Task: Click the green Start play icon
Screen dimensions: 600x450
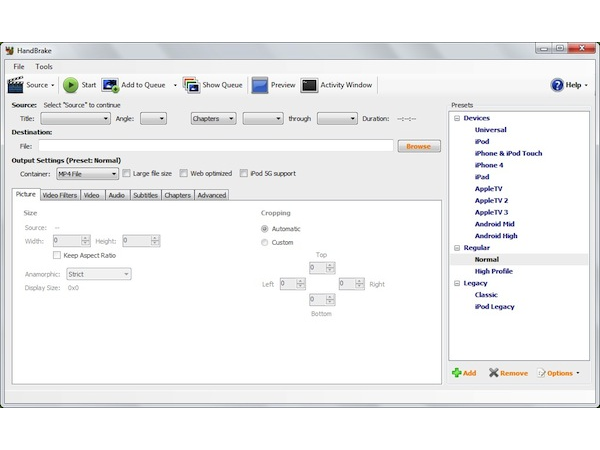Action: [70, 85]
